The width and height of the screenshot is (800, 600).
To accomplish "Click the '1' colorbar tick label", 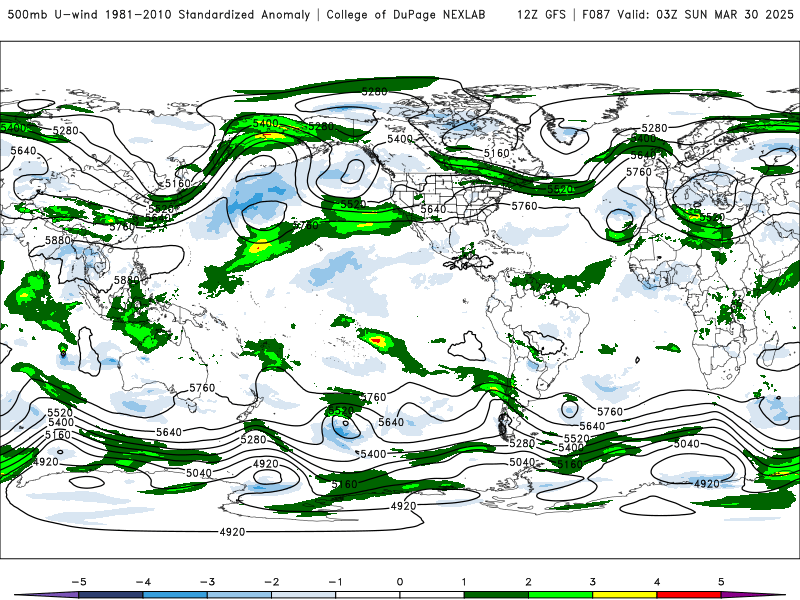I will (464, 582).
